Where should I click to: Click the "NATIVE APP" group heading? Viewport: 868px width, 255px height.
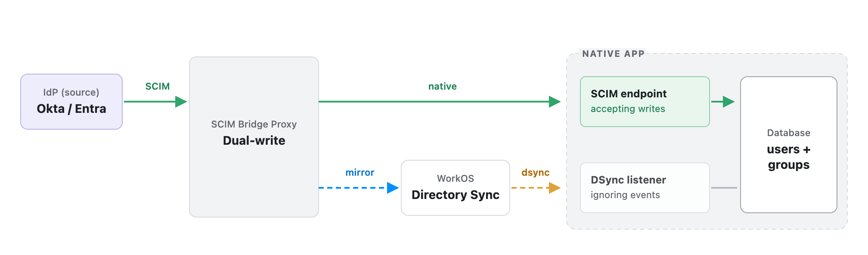(x=613, y=54)
